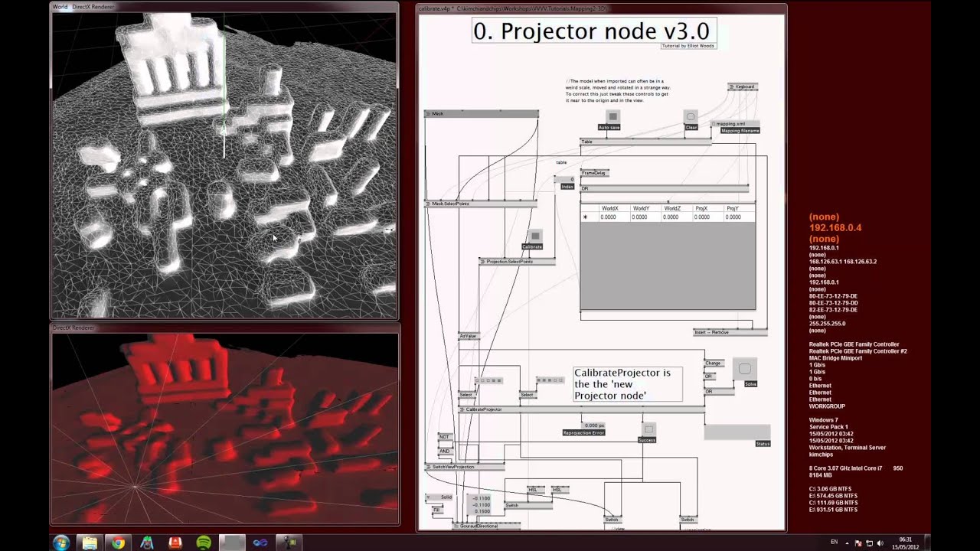Click the mapping.xml filename field
This screenshot has width=980, height=551.
[735, 124]
